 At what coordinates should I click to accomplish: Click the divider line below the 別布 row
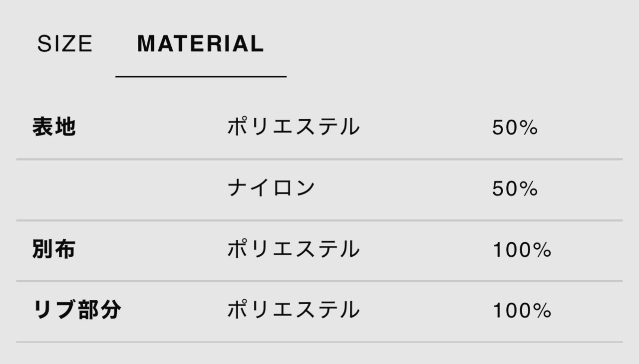[319, 281]
